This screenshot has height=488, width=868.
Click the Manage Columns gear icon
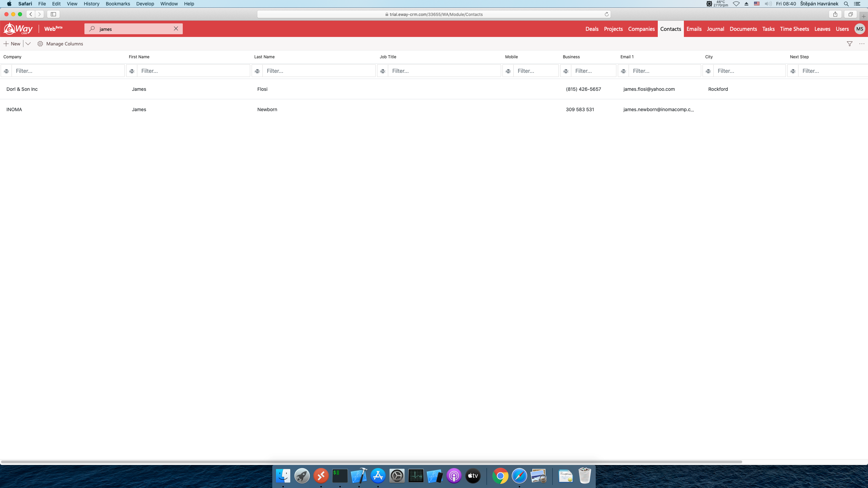click(40, 44)
